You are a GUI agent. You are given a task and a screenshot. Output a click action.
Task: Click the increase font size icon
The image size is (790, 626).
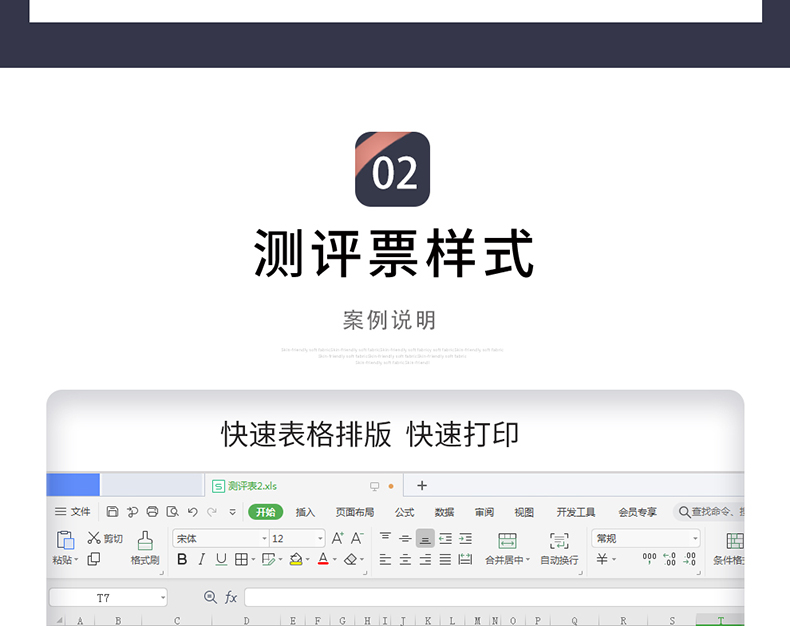coord(338,538)
